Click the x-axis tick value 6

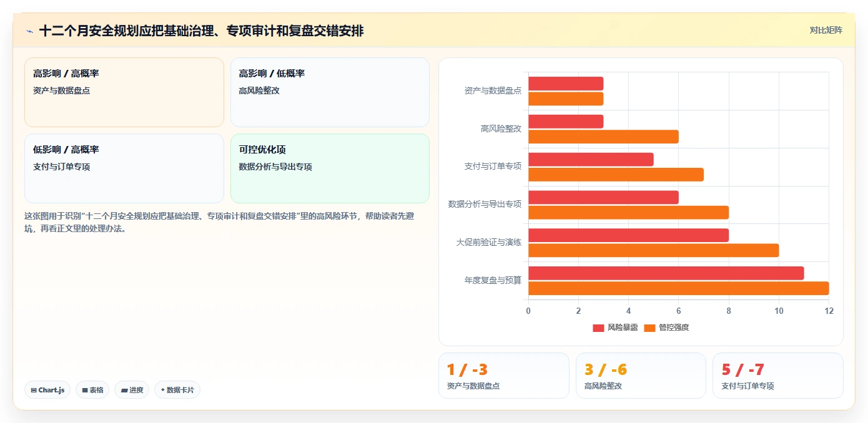tap(679, 311)
